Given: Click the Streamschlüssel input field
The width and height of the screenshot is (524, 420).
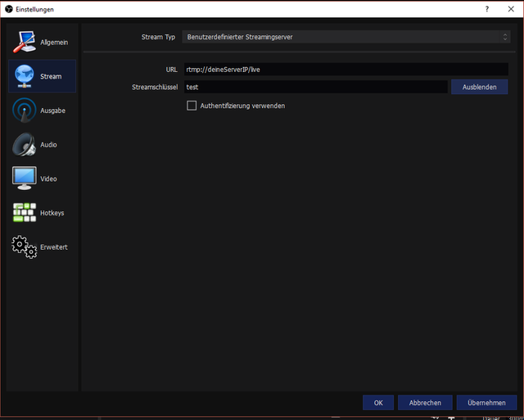Looking at the screenshot, I should (316, 87).
